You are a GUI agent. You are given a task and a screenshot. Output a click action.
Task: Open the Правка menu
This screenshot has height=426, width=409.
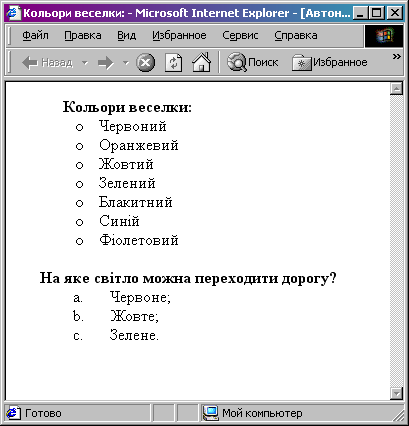(x=83, y=35)
